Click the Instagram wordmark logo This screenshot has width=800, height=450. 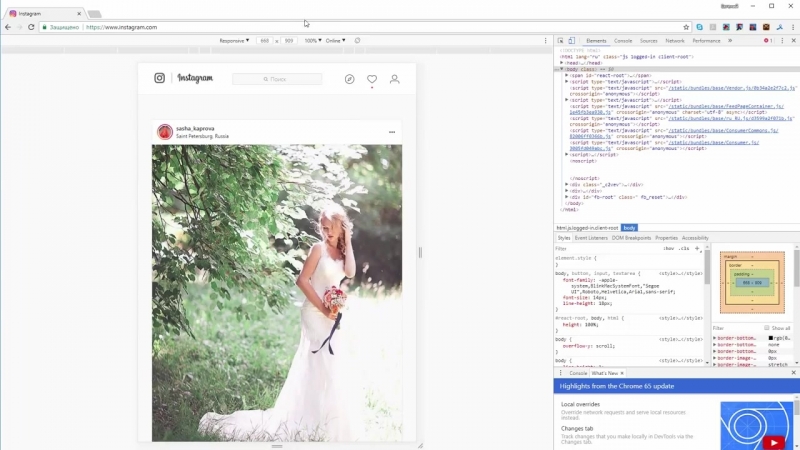coord(195,78)
